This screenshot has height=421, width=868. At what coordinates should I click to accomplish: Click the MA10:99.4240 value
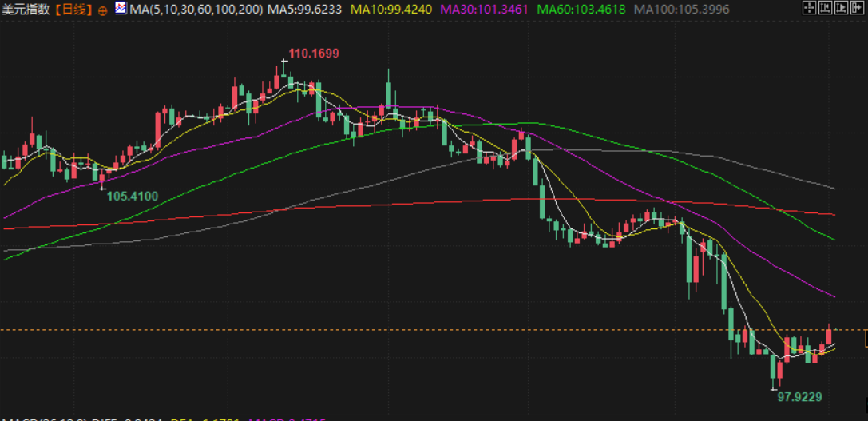(390, 10)
